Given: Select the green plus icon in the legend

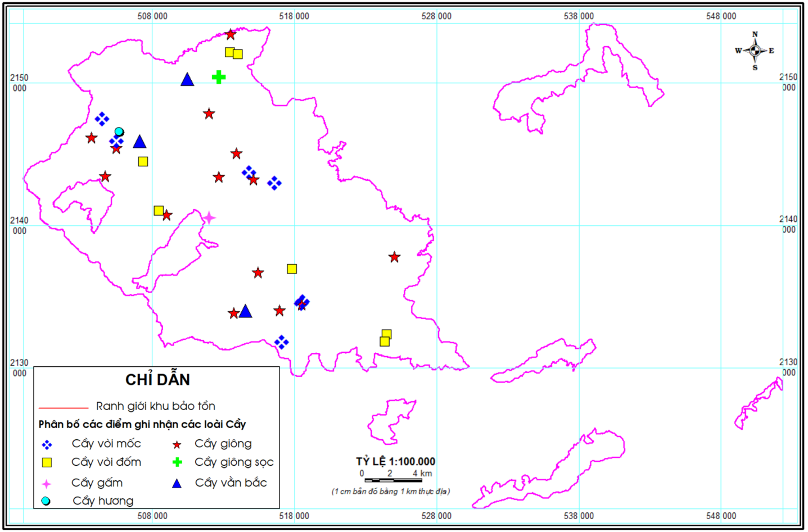Looking at the screenshot, I should 177,462.
